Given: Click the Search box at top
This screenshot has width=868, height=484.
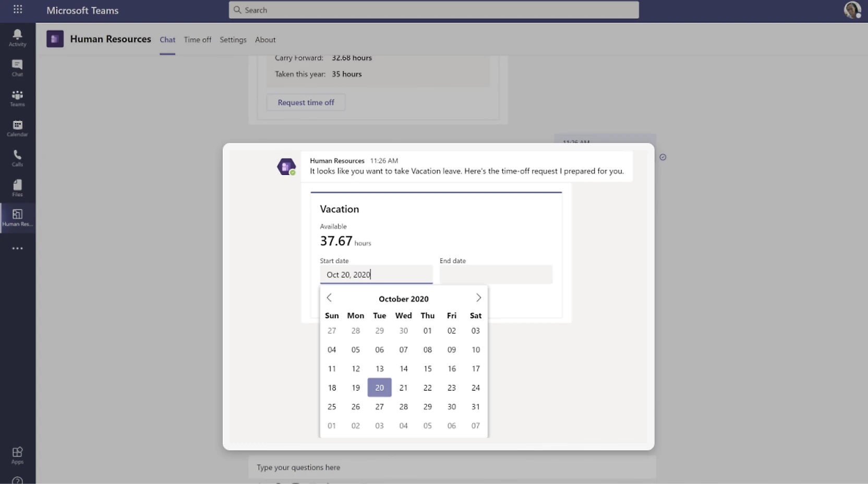Looking at the screenshot, I should click(433, 10).
